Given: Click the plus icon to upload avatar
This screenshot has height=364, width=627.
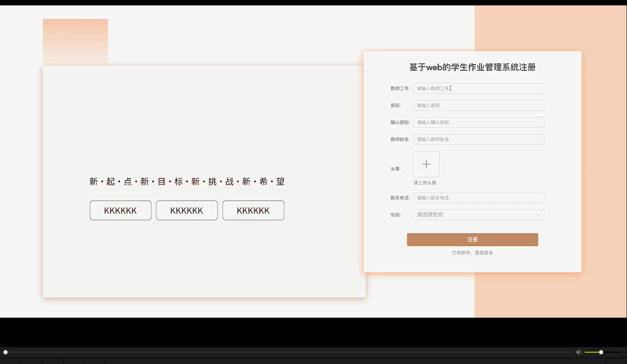Looking at the screenshot, I should click(x=426, y=164).
